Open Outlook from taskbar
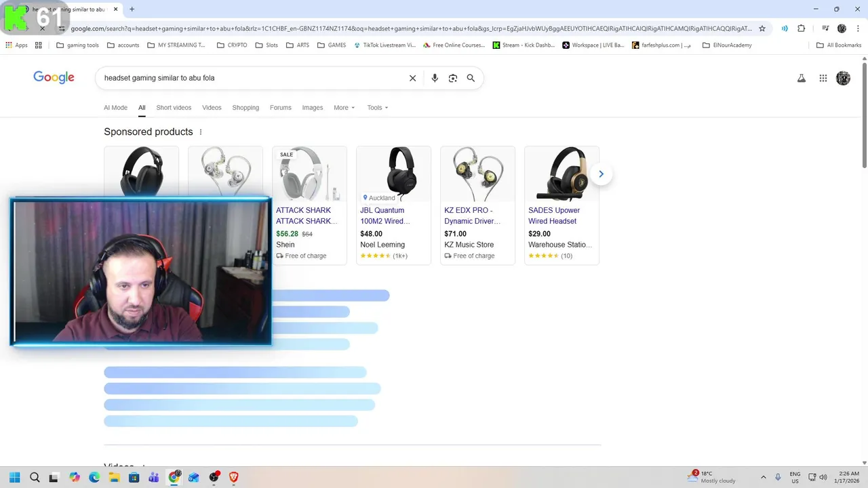Viewport: 868px width, 488px height. pos(194,477)
